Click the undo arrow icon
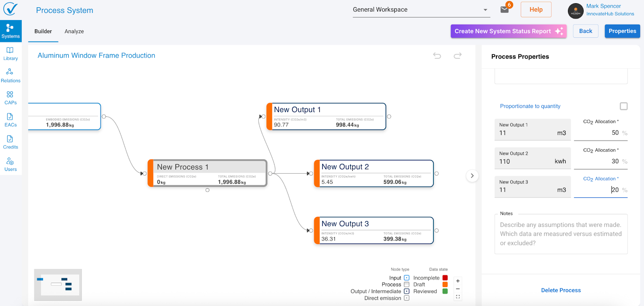Image resolution: width=644 pixels, height=306 pixels. coord(437,56)
